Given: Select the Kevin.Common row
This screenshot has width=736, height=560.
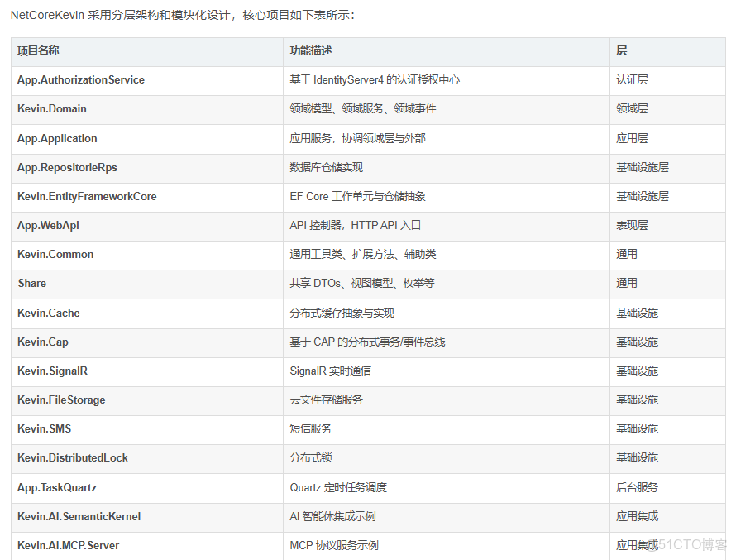Looking at the screenshot, I should click(x=55, y=255).
